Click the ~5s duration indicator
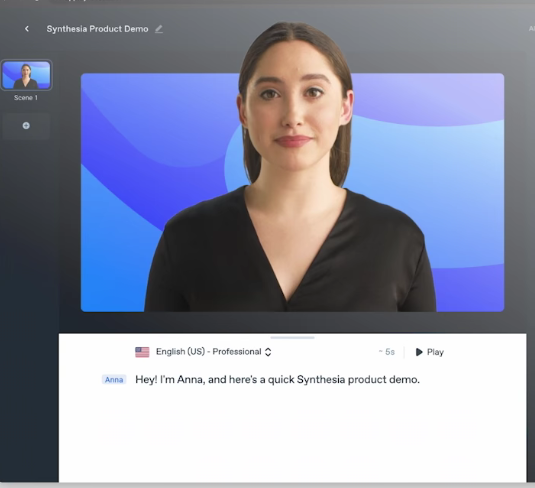Screen dimensions: 535x488 [x=387, y=352]
